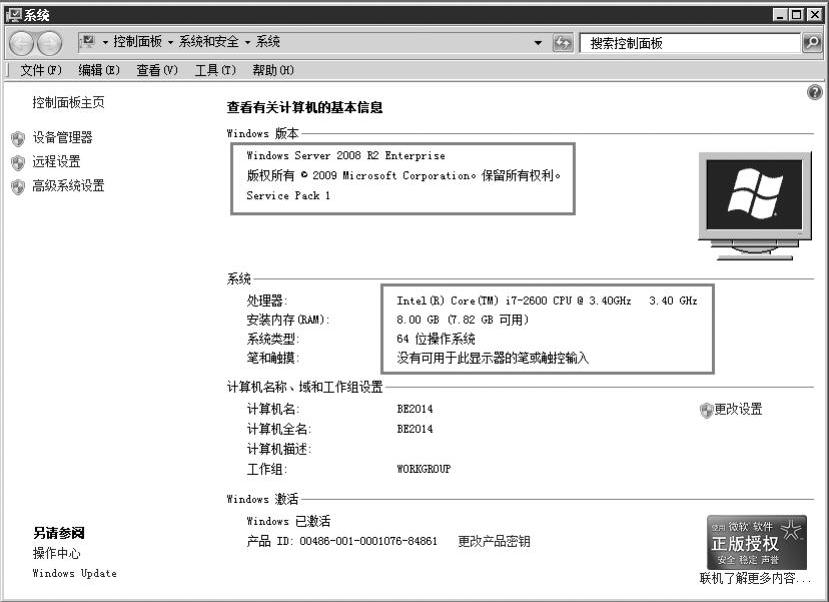Open the 查看(V) menu
829x602 pixels.
(157, 70)
